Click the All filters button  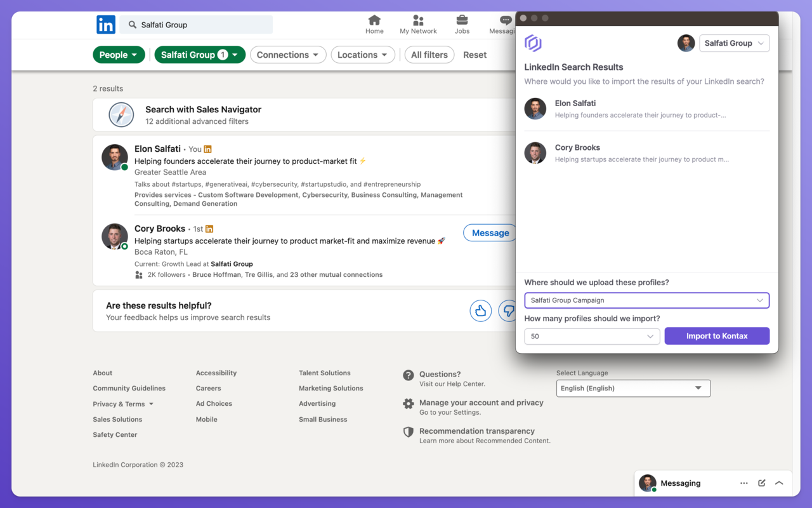pyautogui.click(x=429, y=55)
